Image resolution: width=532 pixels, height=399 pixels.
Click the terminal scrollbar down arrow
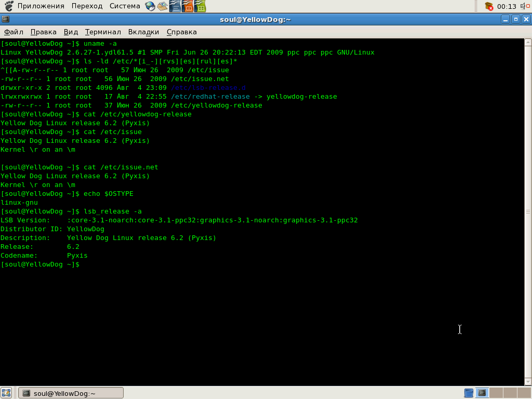528,382
